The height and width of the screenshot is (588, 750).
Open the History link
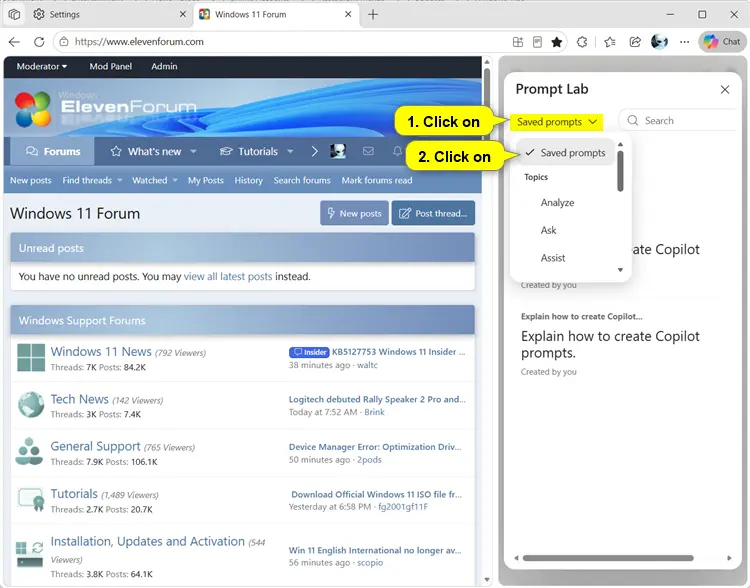(248, 180)
